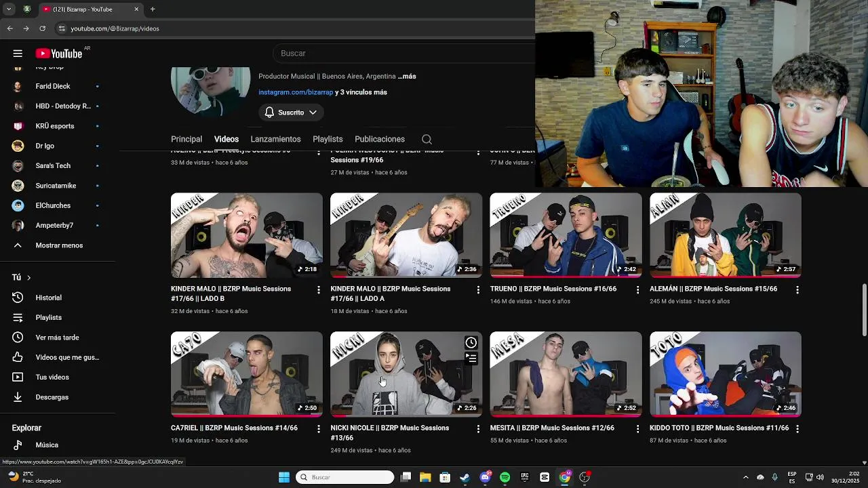Click the taskbar Buscar search box
This screenshot has height=488, width=868.
tap(345, 477)
